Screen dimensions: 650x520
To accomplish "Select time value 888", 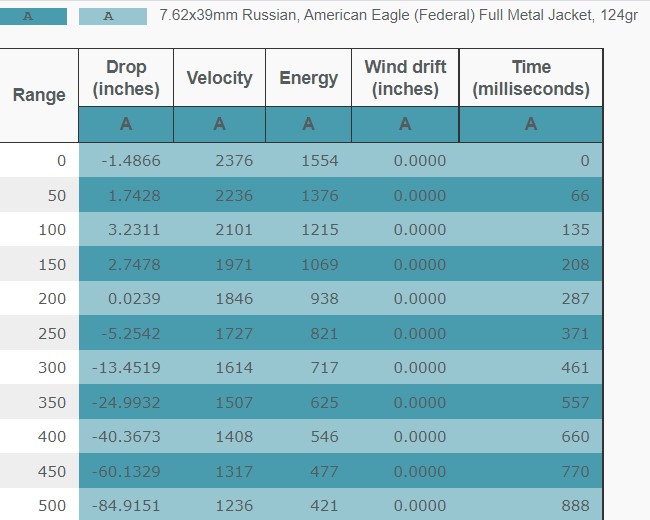I will [x=575, y=505].
